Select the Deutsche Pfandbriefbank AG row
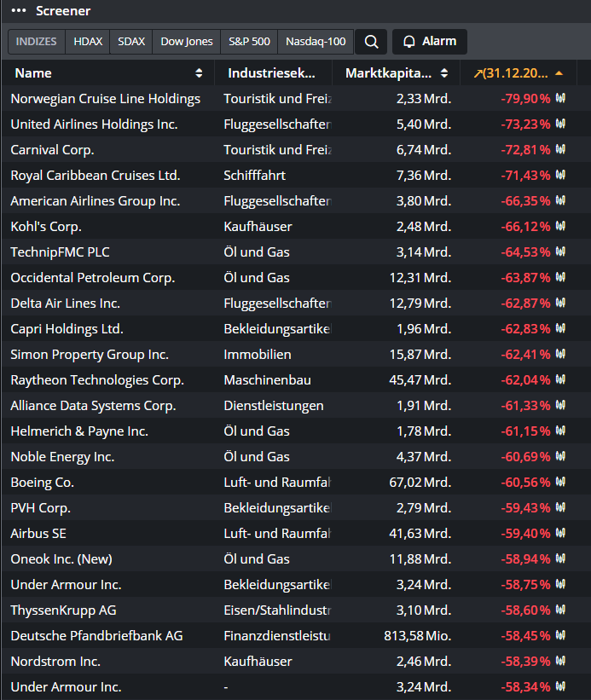This screenshot has width=591, height=700. tap(96, 636)
